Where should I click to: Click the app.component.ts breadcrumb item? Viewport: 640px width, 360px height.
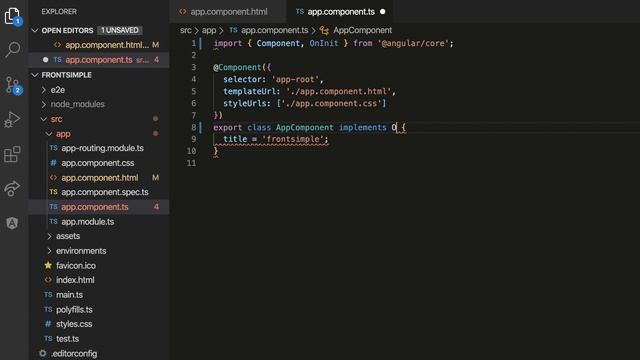tap(274, 30)
